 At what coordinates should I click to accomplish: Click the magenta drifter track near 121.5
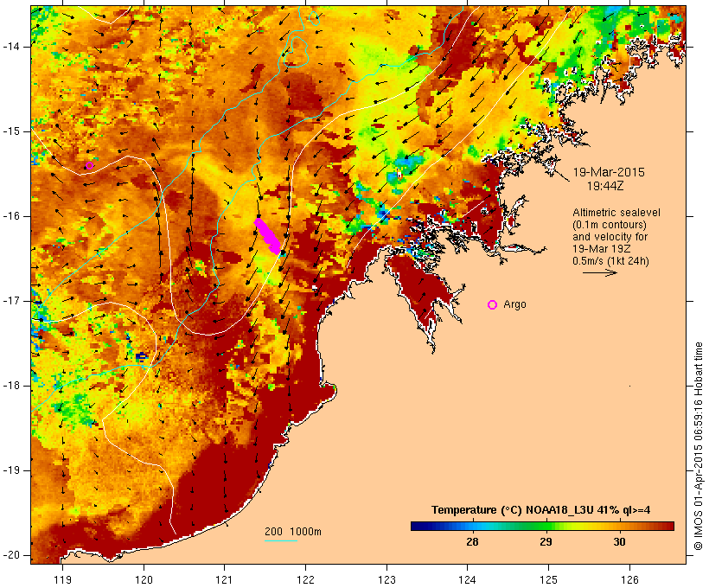pyautogui.click(x=268, y=236)
